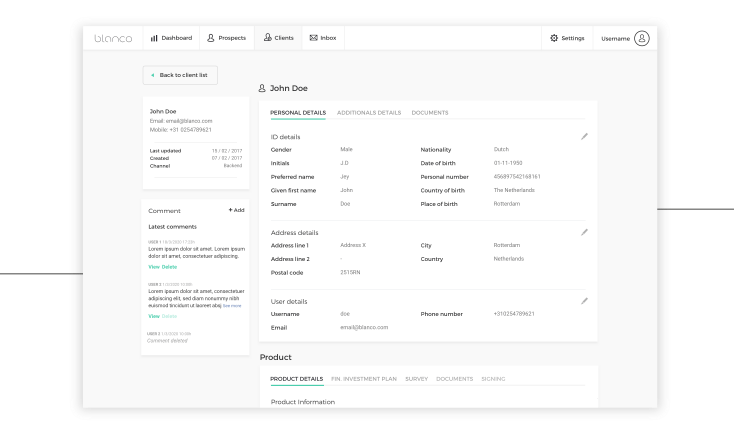The height and width of the screenshot is (428, 734).
Task: Click the Nationality value Dutch
Action: click(x=501, y=149)
